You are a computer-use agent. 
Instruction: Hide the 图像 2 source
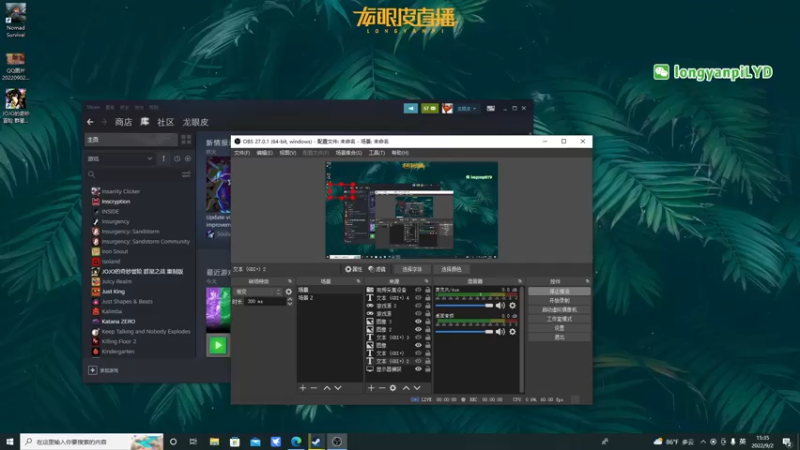(418, 329)
